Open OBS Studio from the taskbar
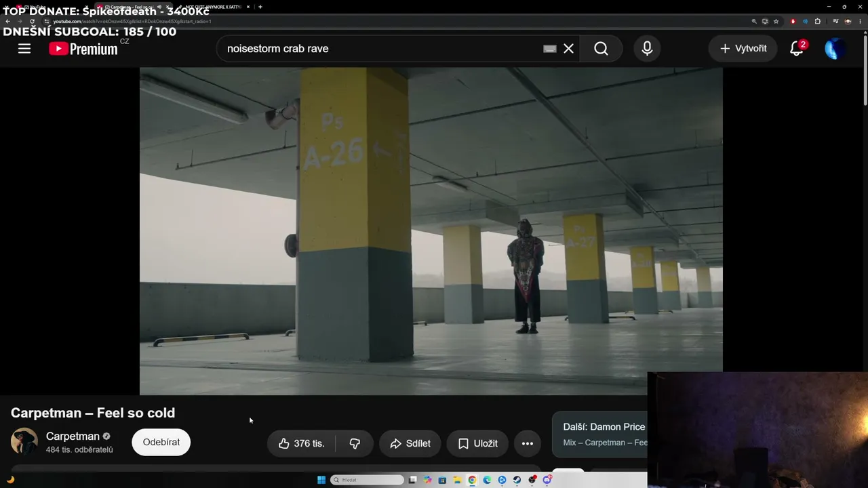The height and width of the screenshot is (488, 868). [x=532, y=480]
